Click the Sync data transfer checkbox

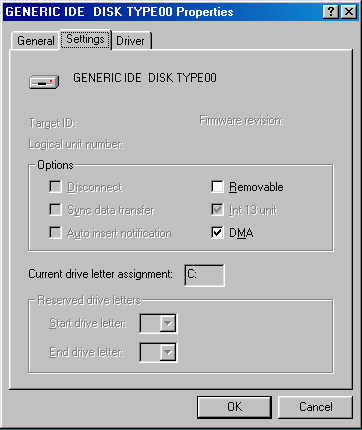click(55, 210)
